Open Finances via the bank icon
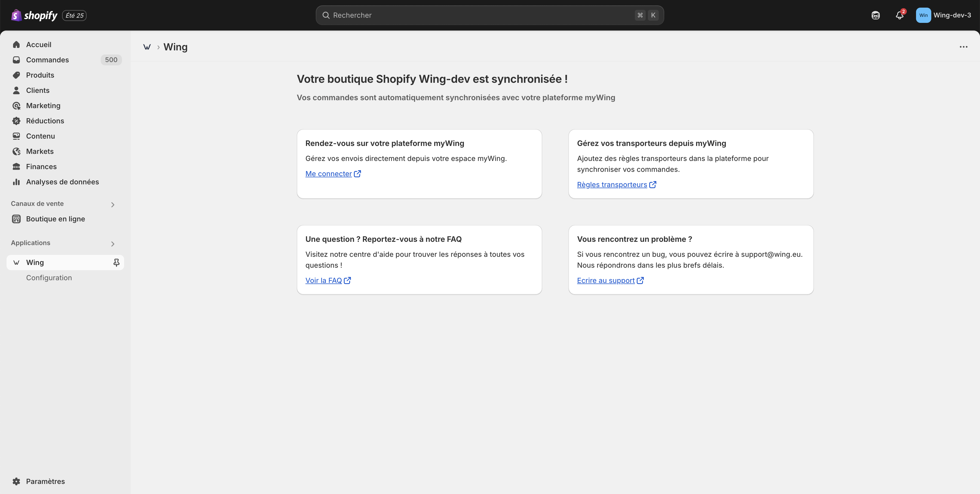Screen dimensions: 980x494 (x=16, y=166)
